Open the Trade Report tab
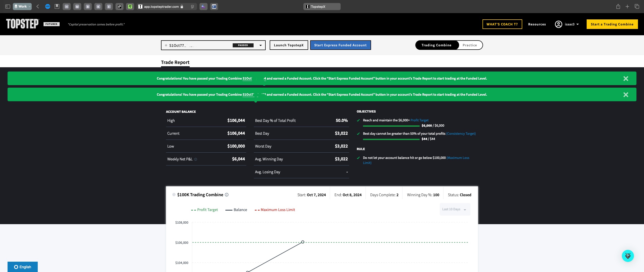Image resolution: width=644 pixels, height=272 pixels. (175, 62)
